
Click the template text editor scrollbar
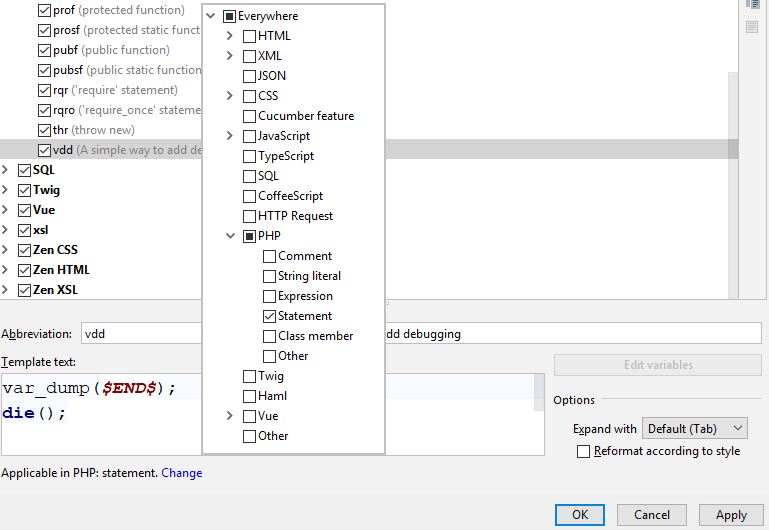[x=539, y=392]
